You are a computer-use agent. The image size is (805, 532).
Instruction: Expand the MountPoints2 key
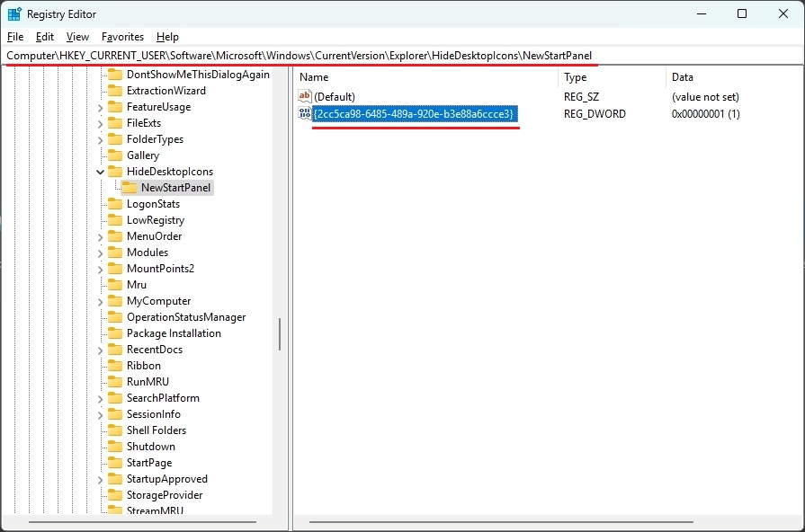pos(100,270)
